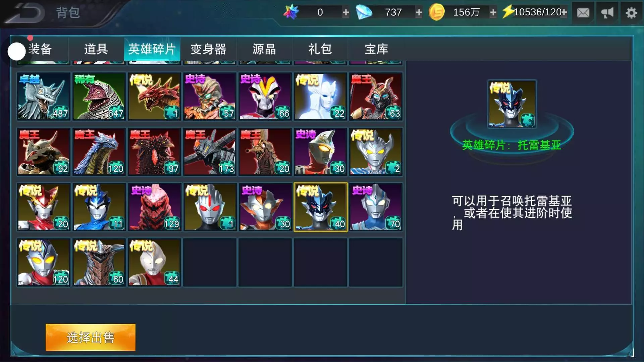Open the 礼包 tab
Image resolution: width=644 pixels, height=362 pixels.
(320, 49)
